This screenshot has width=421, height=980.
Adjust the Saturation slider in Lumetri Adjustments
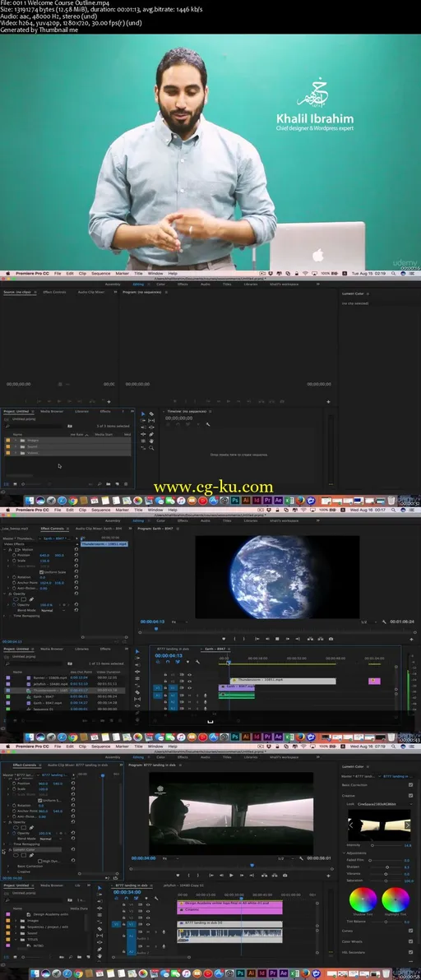coord(386,881)
